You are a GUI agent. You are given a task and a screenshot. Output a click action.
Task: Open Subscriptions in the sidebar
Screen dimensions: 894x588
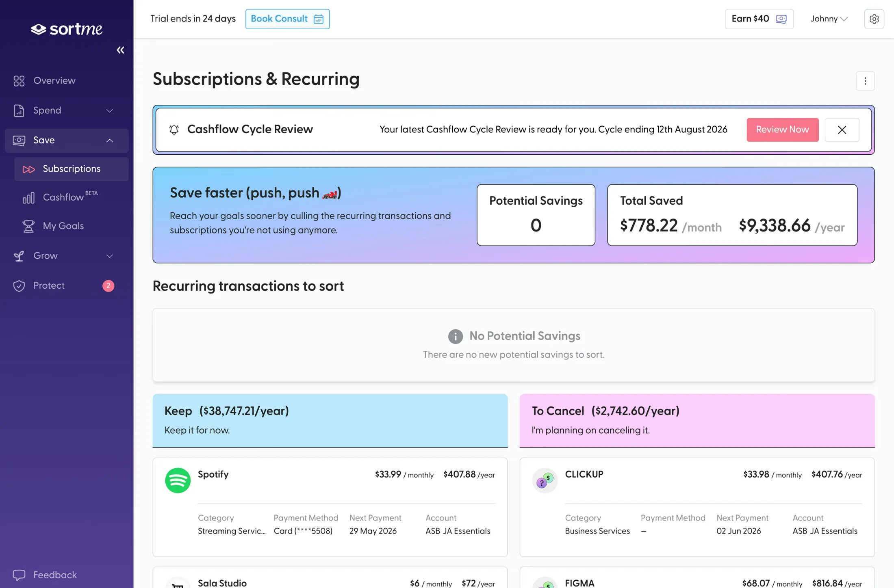[72, 169]
